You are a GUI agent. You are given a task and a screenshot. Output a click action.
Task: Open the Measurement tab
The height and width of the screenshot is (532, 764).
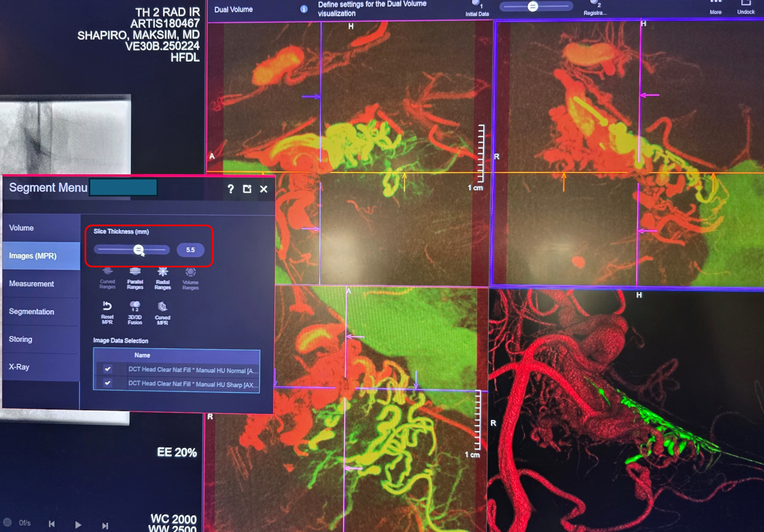[x=41, y=284]
